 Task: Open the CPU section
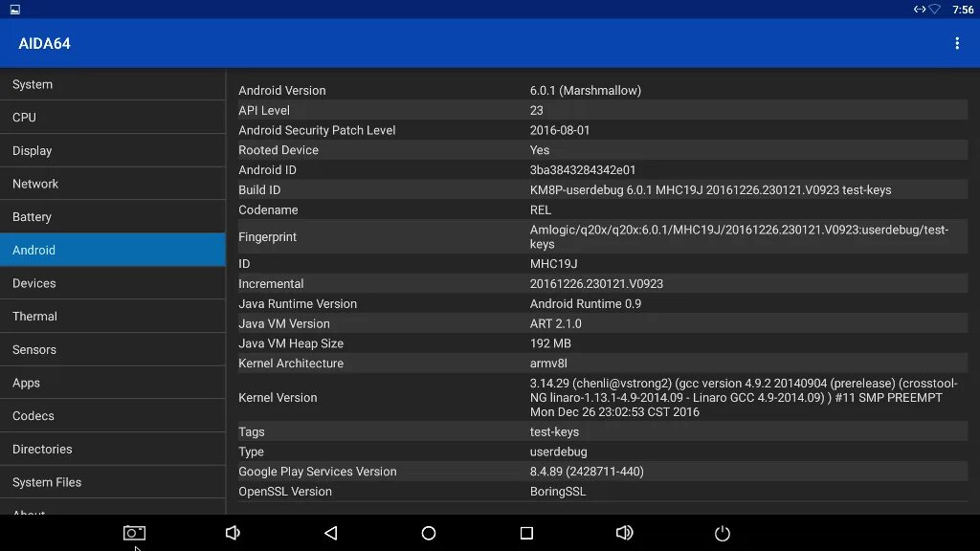click(x=113, y=118)
